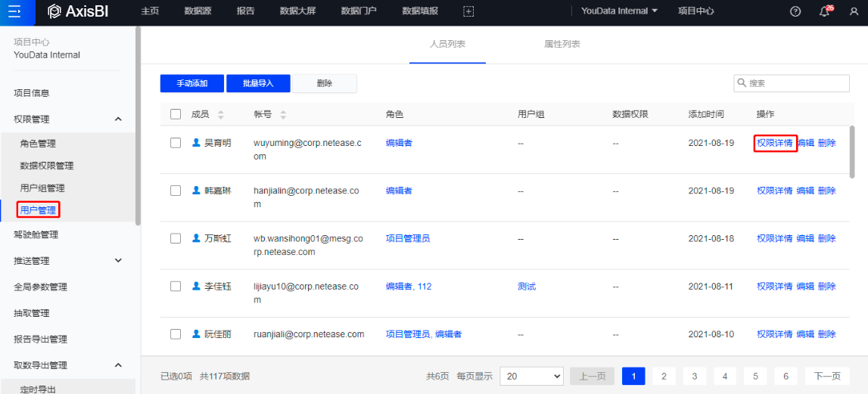Open the help question mark icon

point(795,11)
